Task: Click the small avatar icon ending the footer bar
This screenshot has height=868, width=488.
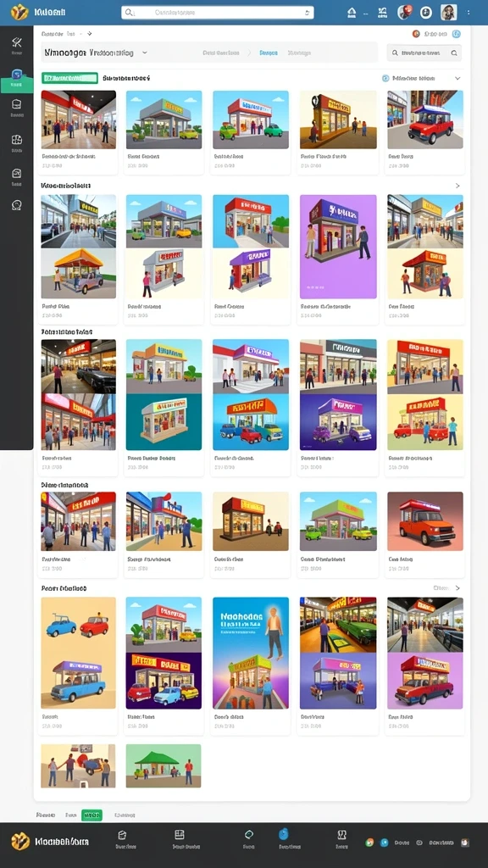Action: point(465,843)
